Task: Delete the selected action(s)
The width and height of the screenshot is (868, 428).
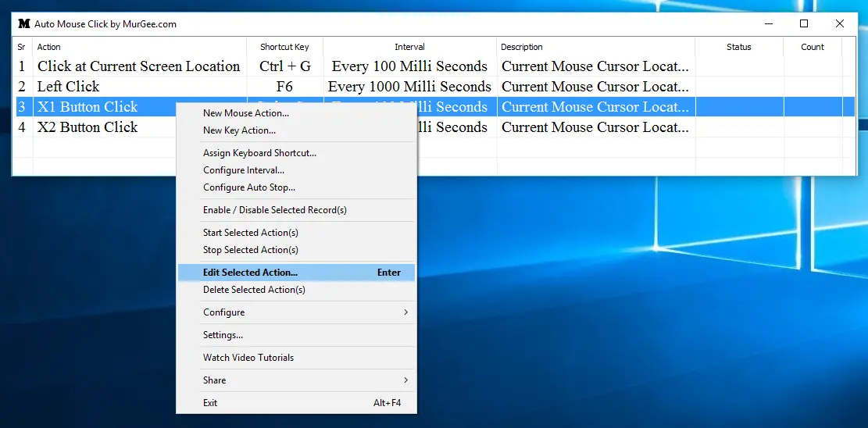Action: pyautogui.click(x=254, y=290)
